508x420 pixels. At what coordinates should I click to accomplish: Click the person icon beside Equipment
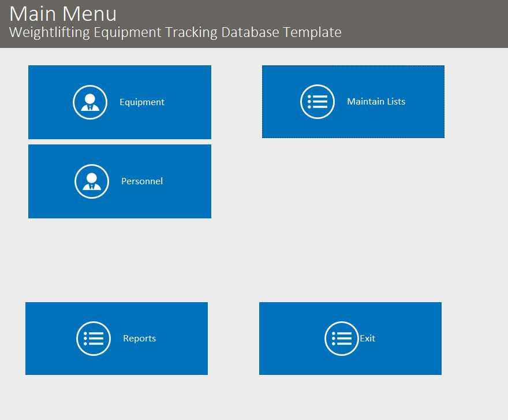90,102
